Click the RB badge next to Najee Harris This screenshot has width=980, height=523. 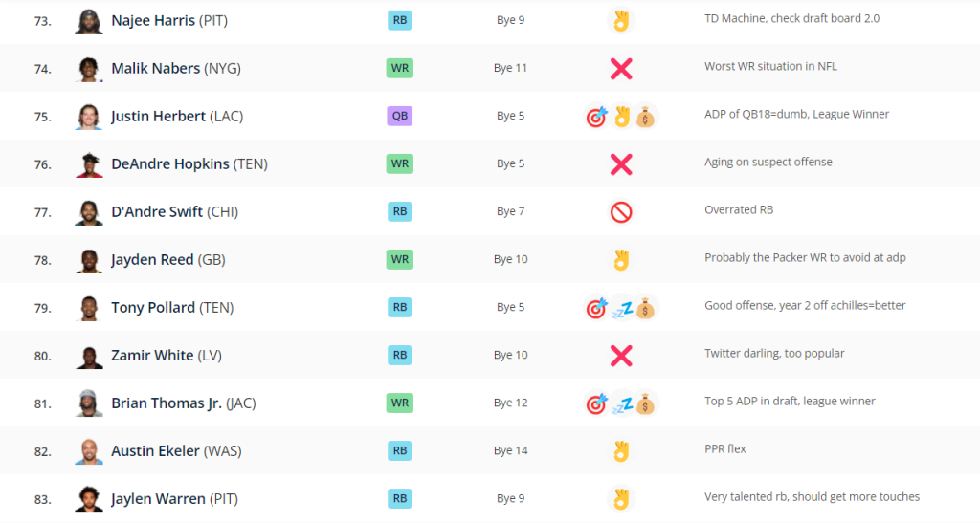pyautogui.click(x=400, y=20)
